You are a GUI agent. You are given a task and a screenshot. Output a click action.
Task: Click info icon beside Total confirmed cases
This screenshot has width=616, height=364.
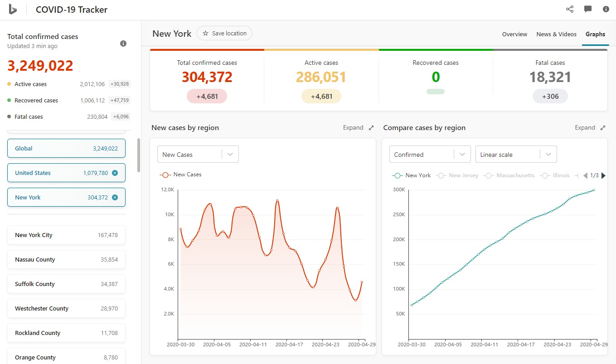pos(123,44)
